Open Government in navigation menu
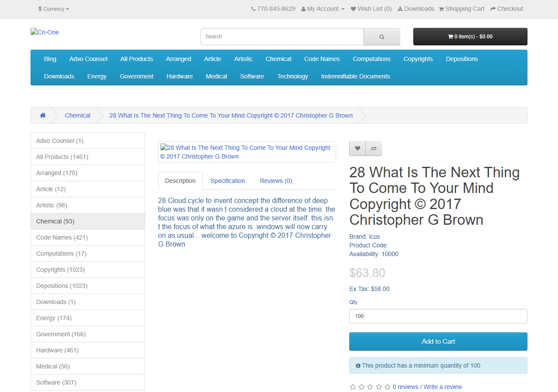 click(x=136, y=76)
